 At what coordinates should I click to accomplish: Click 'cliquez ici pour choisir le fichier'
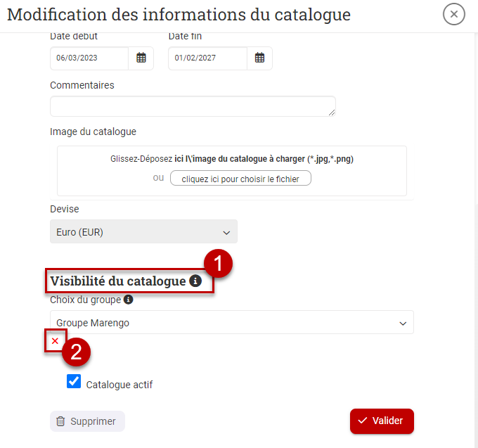coord(240,179)
